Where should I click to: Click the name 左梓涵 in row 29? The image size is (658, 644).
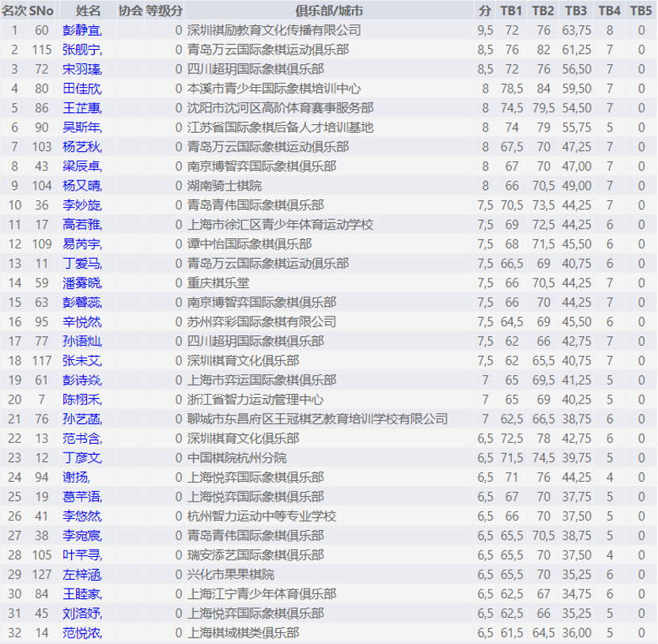click(x=82, y=574)
